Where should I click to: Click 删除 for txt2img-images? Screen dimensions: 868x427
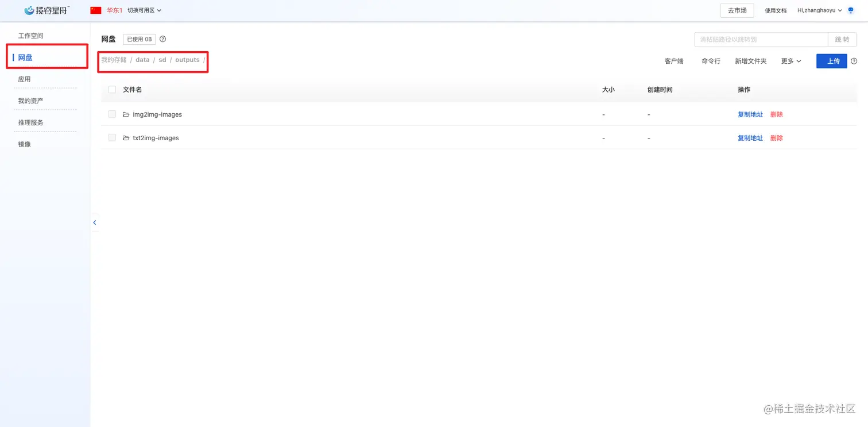pos(777,138)
